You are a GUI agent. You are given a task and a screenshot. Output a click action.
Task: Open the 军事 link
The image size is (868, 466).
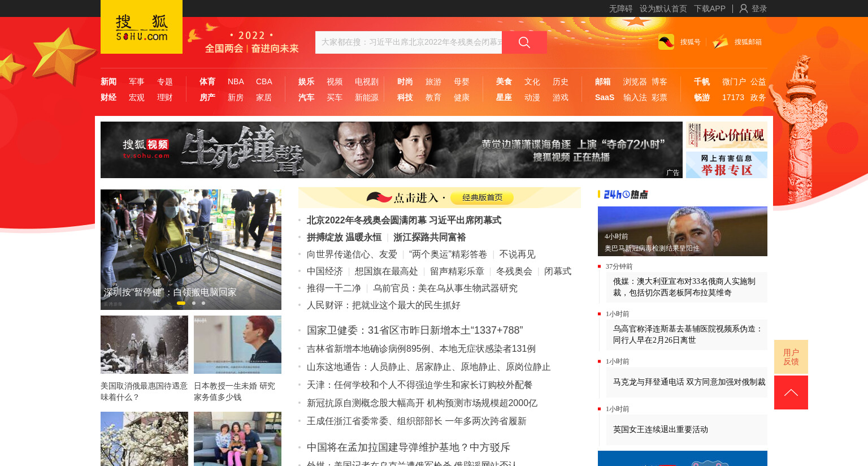pos(137,81)
